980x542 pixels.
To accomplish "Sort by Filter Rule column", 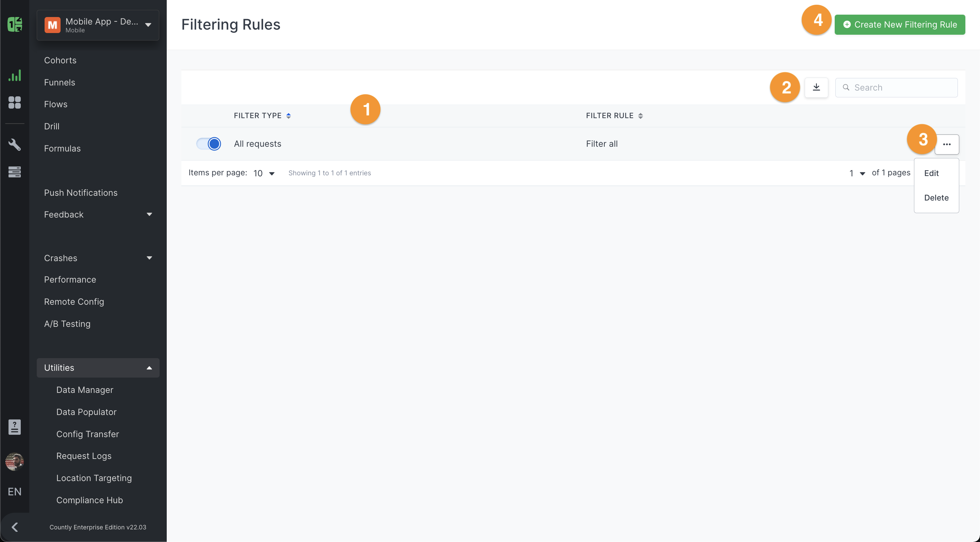I will [615, 116].
